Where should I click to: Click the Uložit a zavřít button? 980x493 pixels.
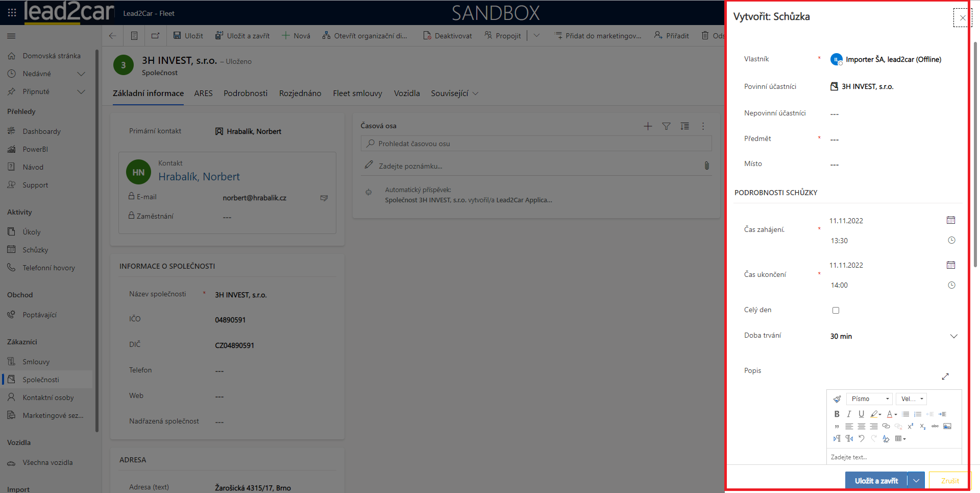[x=876, y=481]
